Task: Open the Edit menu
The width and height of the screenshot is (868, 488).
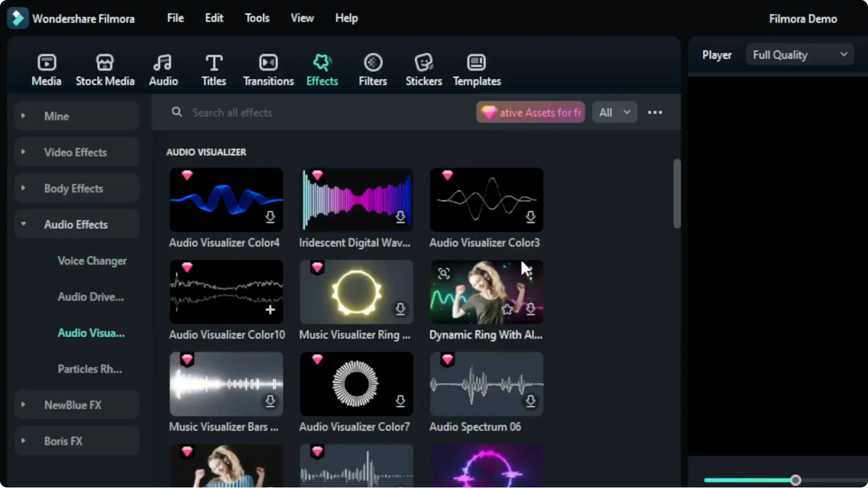Action: coord(214,18)
